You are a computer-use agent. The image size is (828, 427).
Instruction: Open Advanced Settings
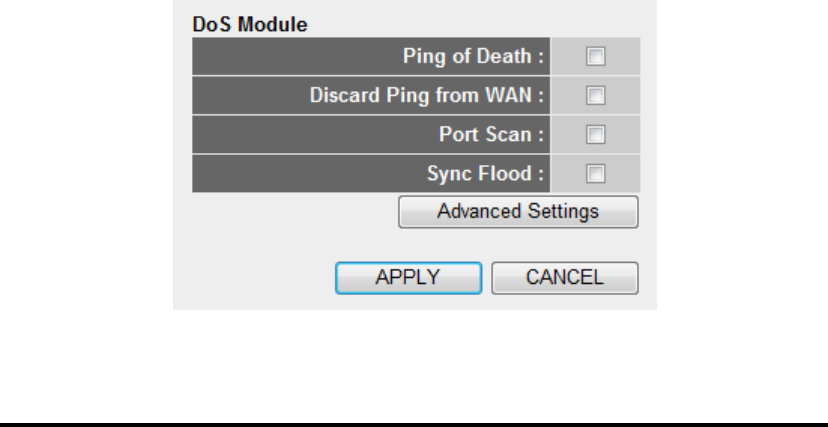tap(518, 211)
